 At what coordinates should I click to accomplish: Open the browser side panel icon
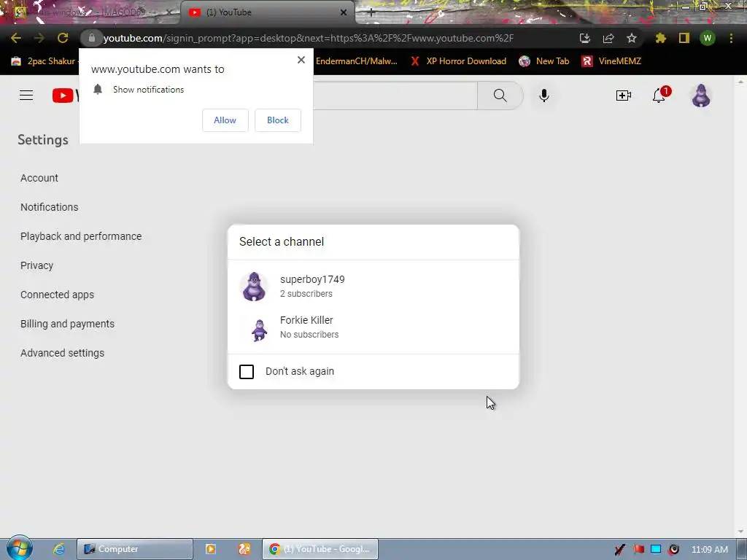(x=684, y=38)
